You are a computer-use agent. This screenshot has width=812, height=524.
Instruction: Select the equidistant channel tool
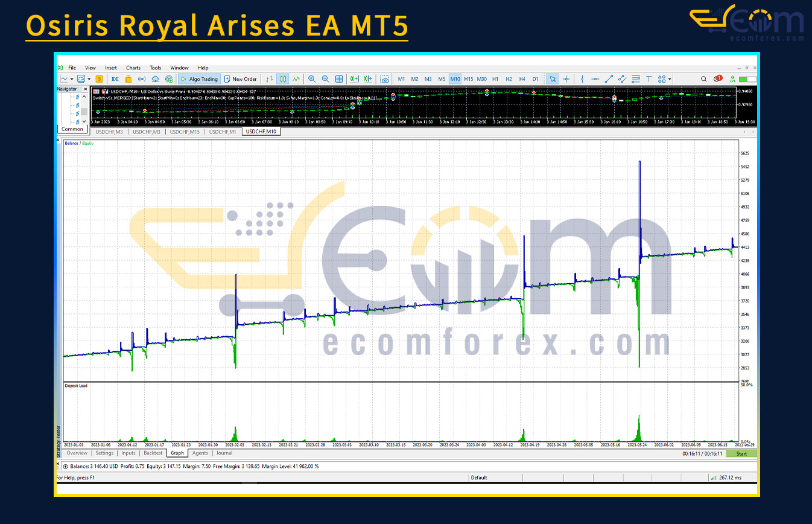click(x=622, y=79)
